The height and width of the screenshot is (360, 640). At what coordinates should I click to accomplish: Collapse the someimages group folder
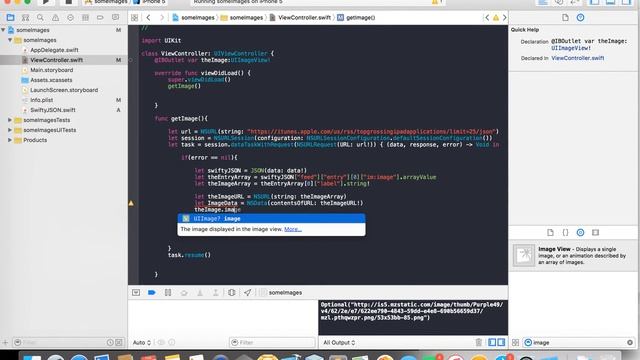[10, 40]
